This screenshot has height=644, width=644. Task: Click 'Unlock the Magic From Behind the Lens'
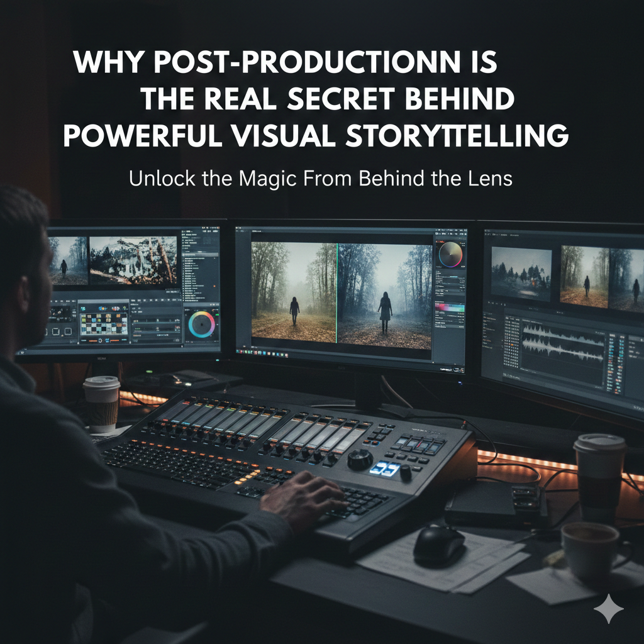coord(321,179)
